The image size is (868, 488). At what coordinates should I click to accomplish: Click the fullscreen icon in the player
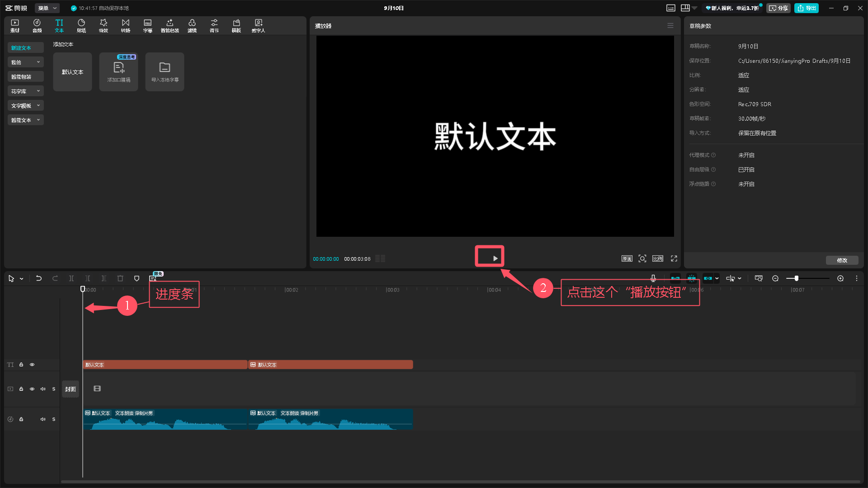674,258
